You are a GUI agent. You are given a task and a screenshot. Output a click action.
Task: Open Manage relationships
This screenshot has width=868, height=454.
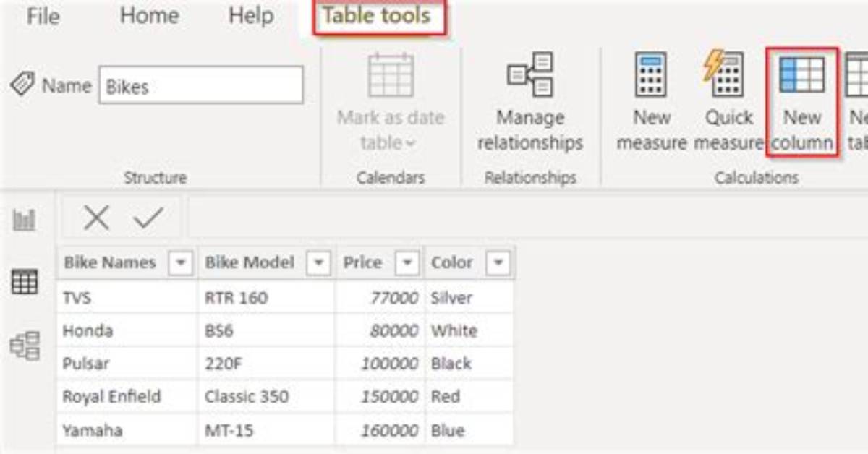[x=530, y=103]
